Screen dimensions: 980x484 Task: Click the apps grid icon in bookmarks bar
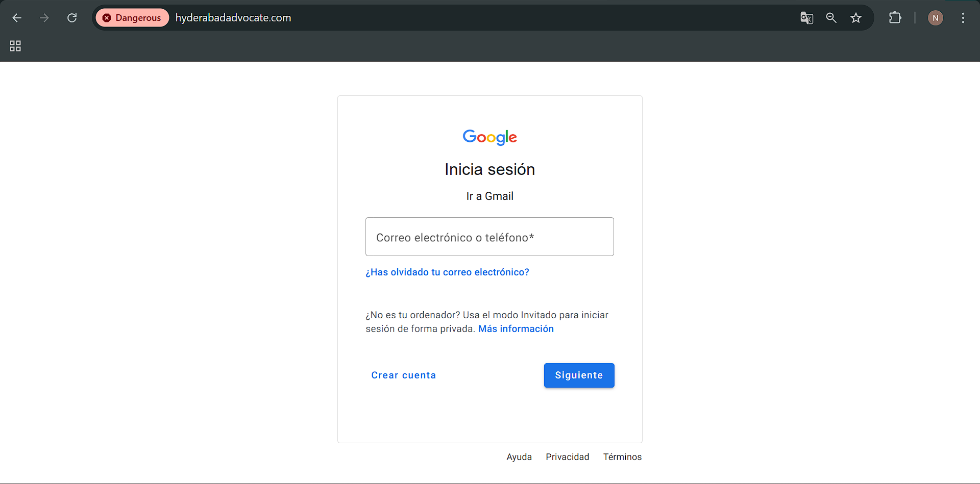pyautogui.click(x=15, y=46)
